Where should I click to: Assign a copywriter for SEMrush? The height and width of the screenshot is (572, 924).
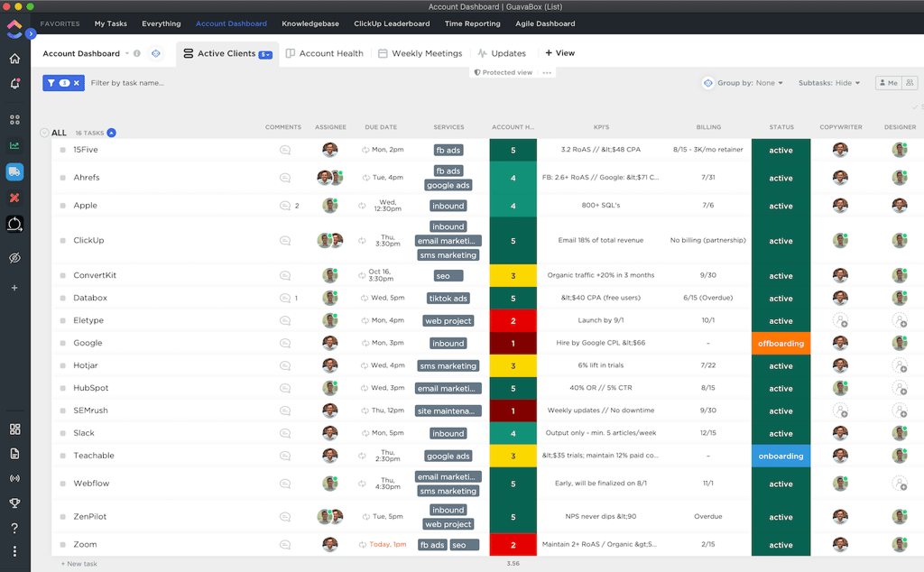click(x=840, y=411)
